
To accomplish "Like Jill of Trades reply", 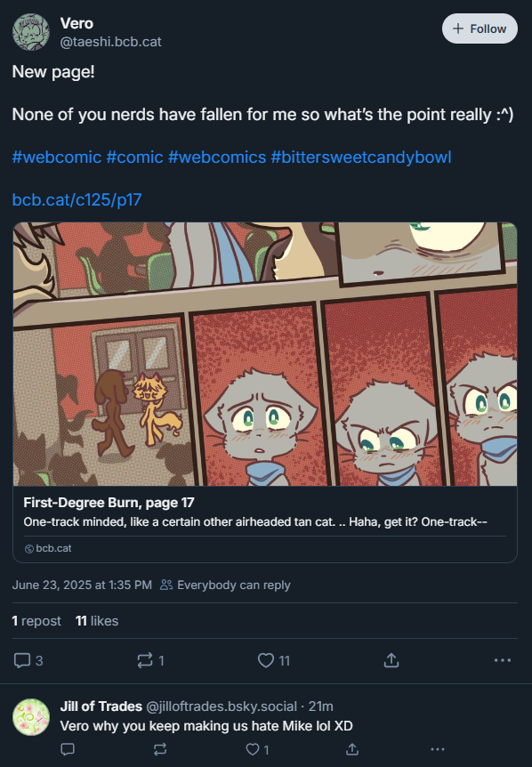I will pos(257,749).
